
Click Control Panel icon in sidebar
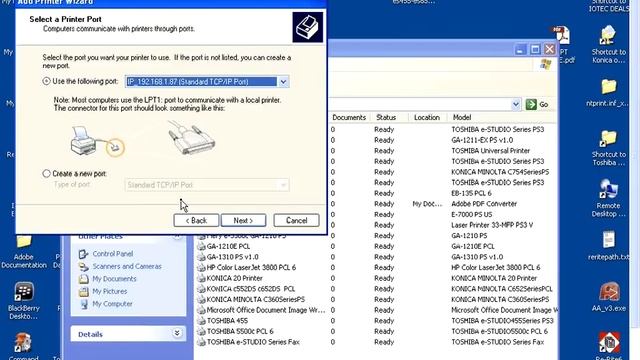pos(84,254)
